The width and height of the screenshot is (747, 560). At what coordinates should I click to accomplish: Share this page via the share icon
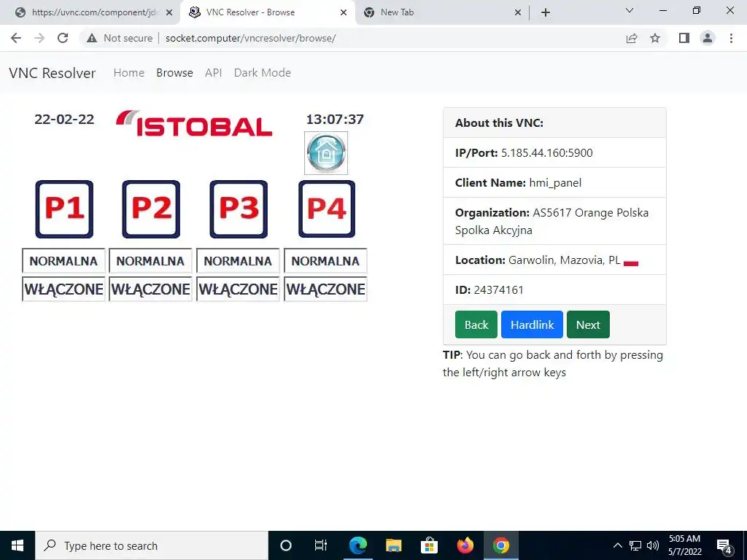[632, 38]
